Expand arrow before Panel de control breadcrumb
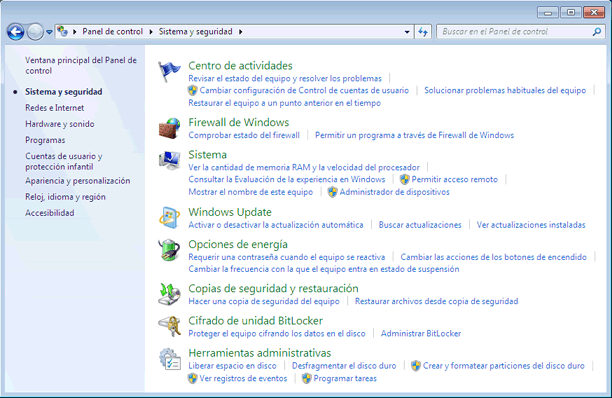The image size is (612, 398). tap(75, 32)
